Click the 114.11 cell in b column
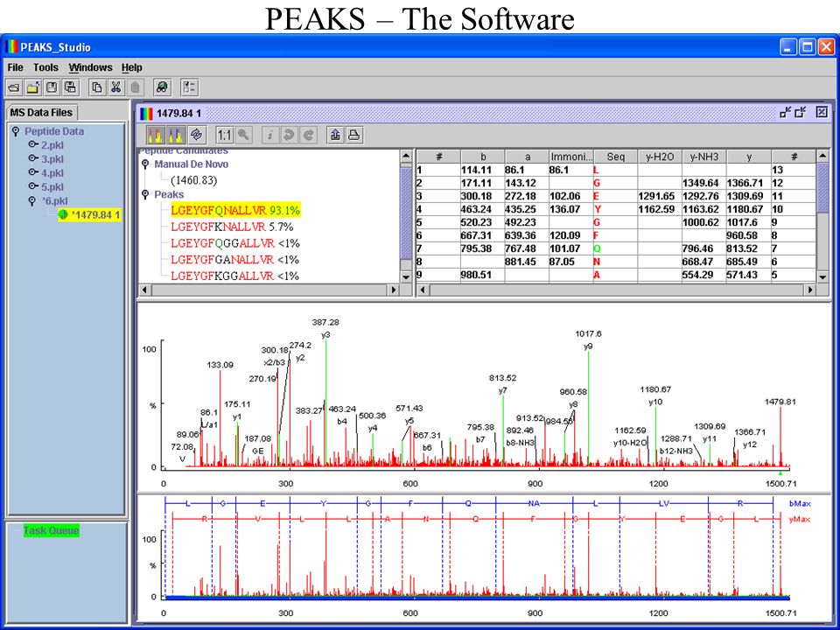The height and width of the screenshot is (630, 840). tap(483, 170)
